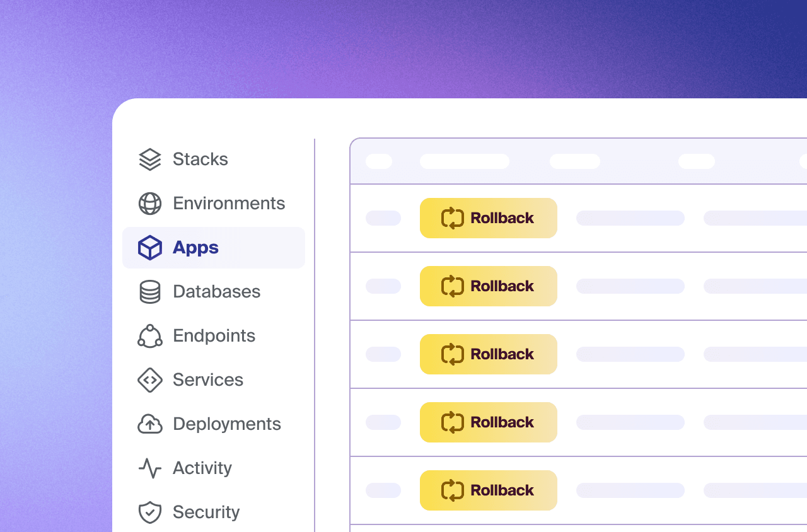Screen dimensions: 807x532
Task: Click Rollback in the fourth row
Action: pyautogui.click(x=489, y=422)
